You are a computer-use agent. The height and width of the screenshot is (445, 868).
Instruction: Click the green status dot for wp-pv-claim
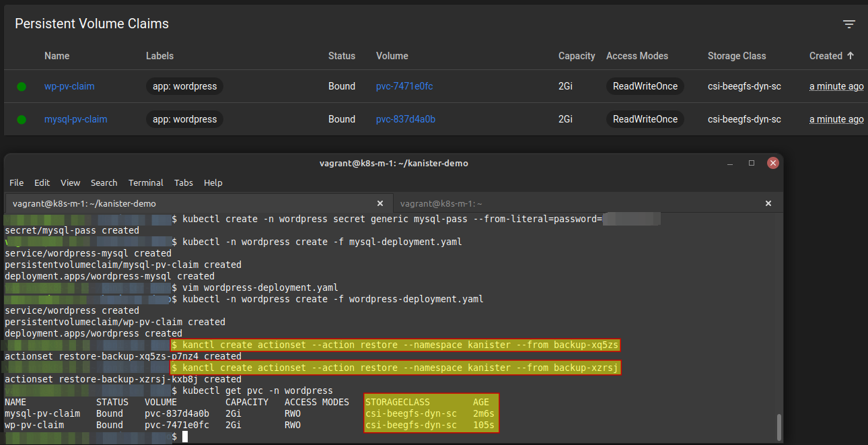point(22,87)
